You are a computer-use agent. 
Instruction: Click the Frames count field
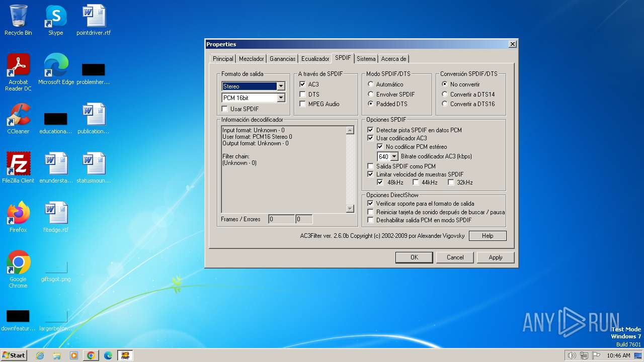281,219
